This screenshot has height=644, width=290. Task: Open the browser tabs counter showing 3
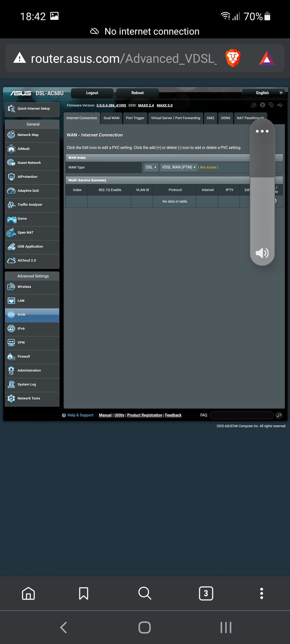click(x=206, y=593)
